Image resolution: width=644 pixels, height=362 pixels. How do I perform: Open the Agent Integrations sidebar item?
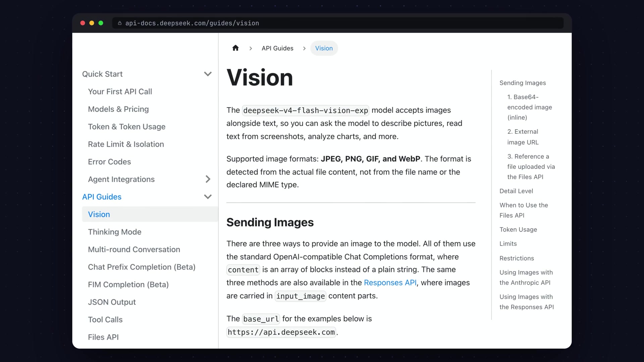(121, 179)
